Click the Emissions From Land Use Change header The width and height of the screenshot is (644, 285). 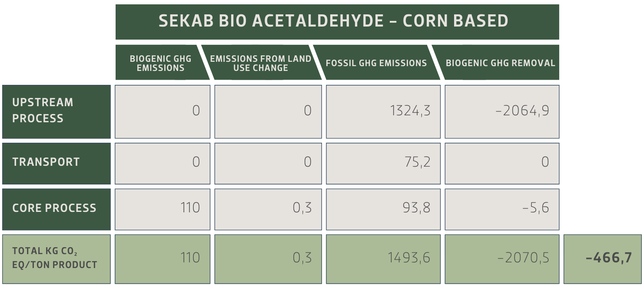tap(261, 63)
